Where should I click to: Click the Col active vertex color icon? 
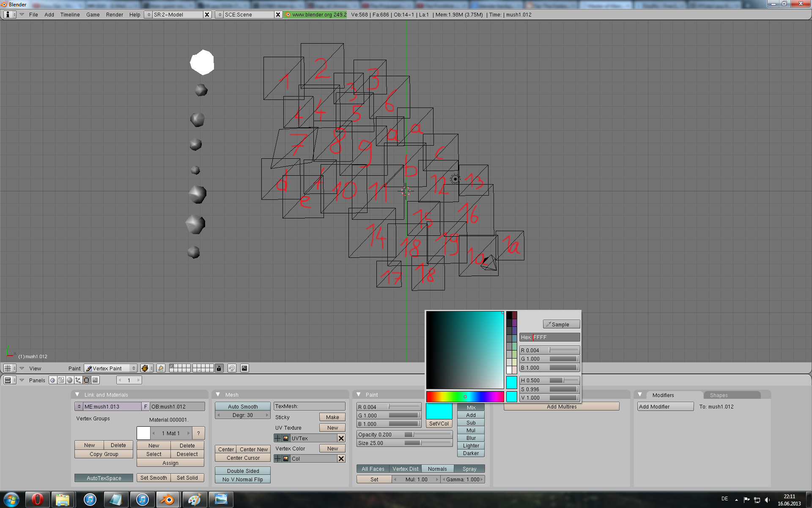pyautogui.click(x=286, y=458)
